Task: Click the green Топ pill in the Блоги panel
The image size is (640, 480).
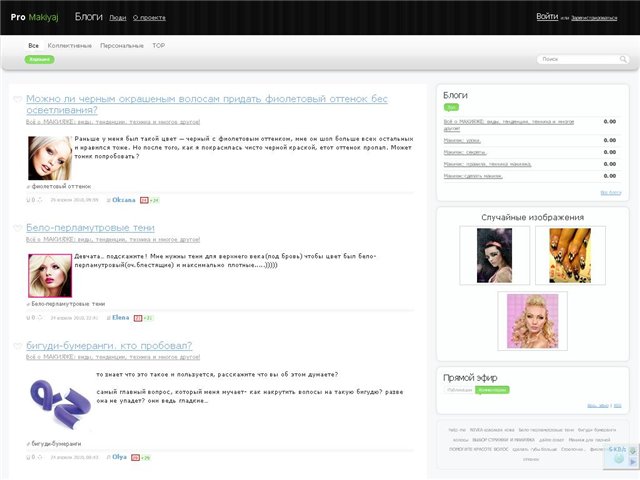Action: 451,107
